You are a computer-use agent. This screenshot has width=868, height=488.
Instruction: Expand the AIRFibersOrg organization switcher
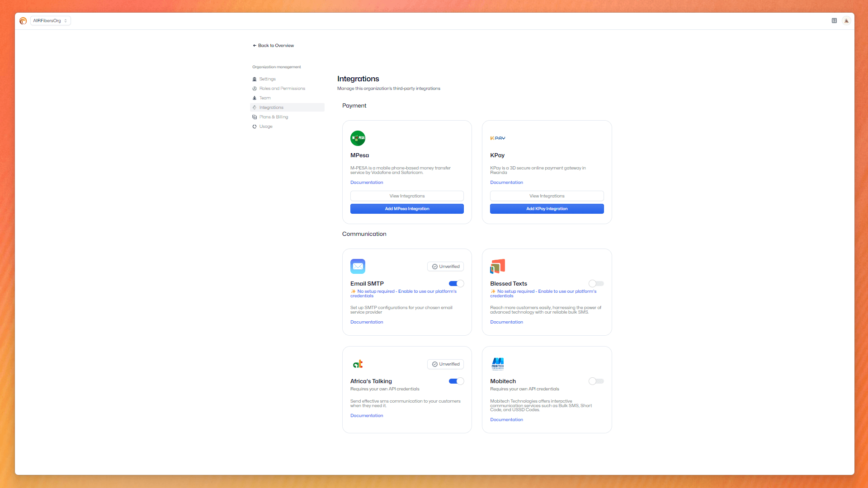(50, 21)
